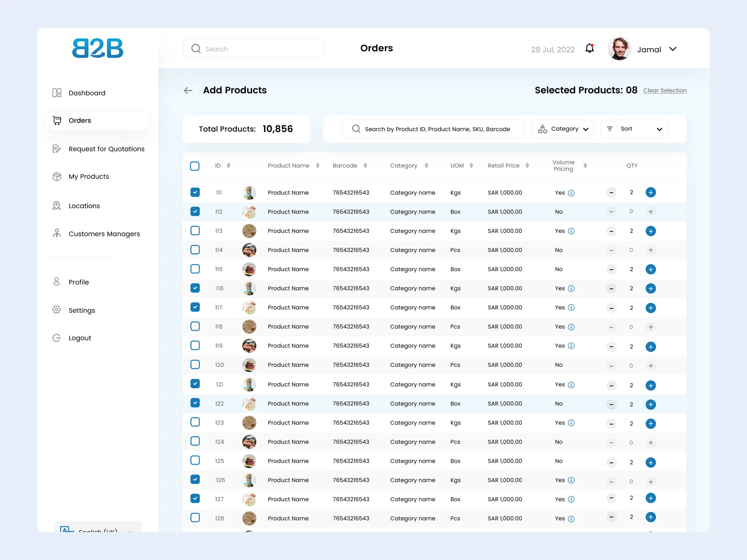
Task: Click the info icon in row 123
Action: 571,423
